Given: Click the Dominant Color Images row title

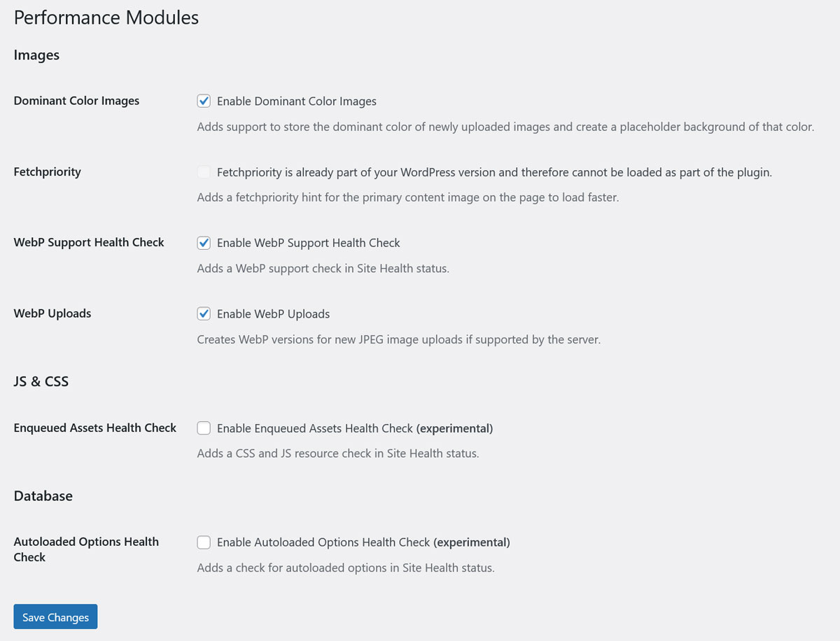Looking at the screenshot, I should (76, 101).
